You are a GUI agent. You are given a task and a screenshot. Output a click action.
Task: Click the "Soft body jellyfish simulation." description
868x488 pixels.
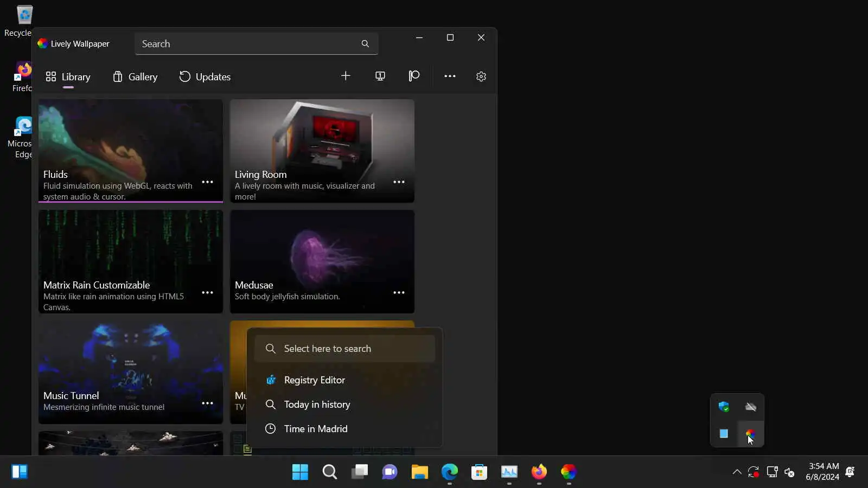[x=288, y=297]
